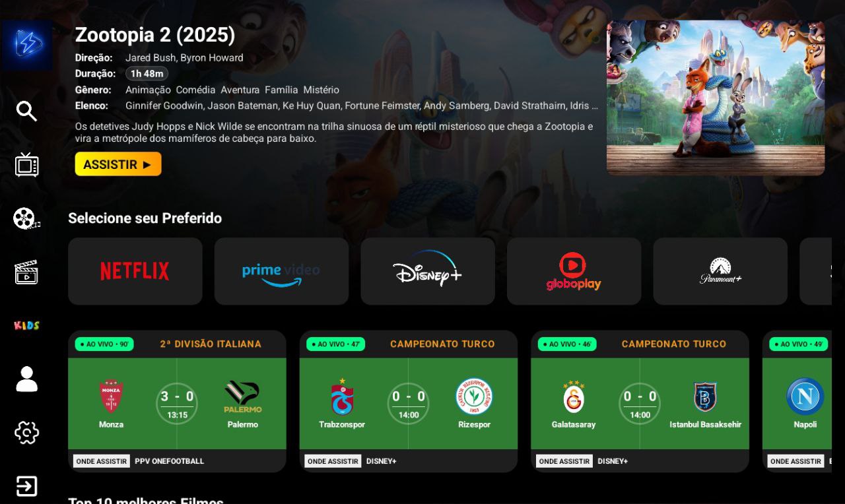
Task: Open the Galatasaray vs Istanbul Basaksehir match
Action: tap(640, 401)
